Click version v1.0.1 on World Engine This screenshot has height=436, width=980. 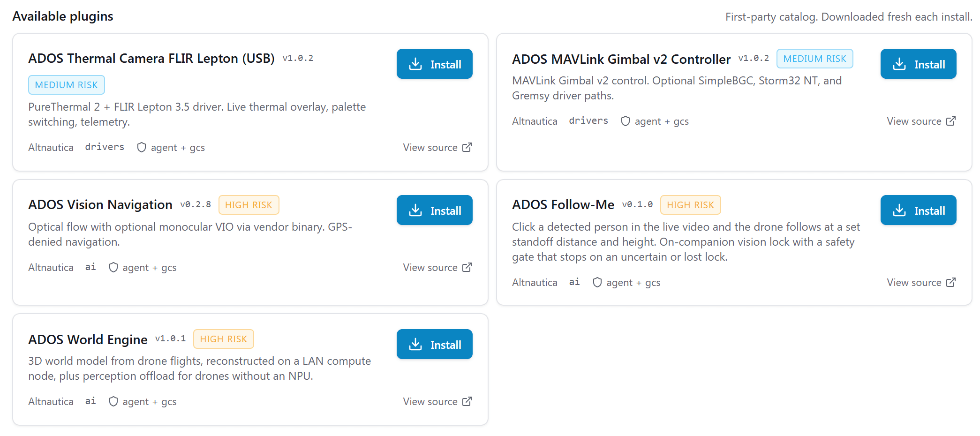[x=170, y=339]
